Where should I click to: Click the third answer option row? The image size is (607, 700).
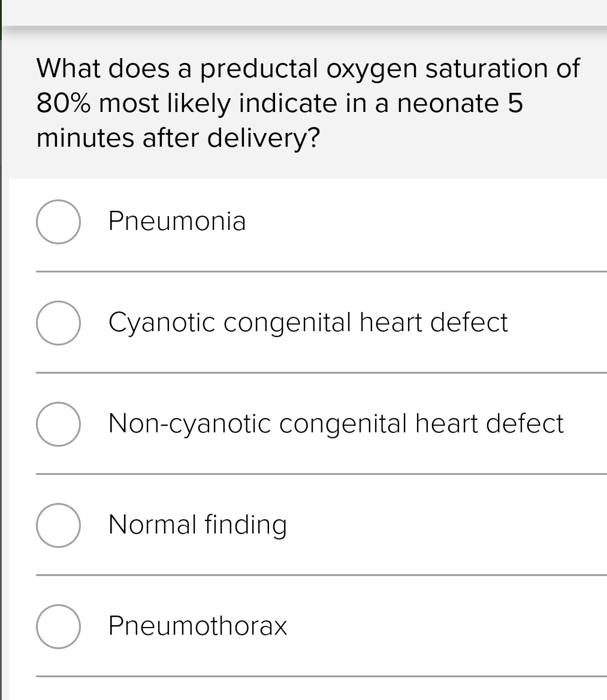tap(300, 424)
